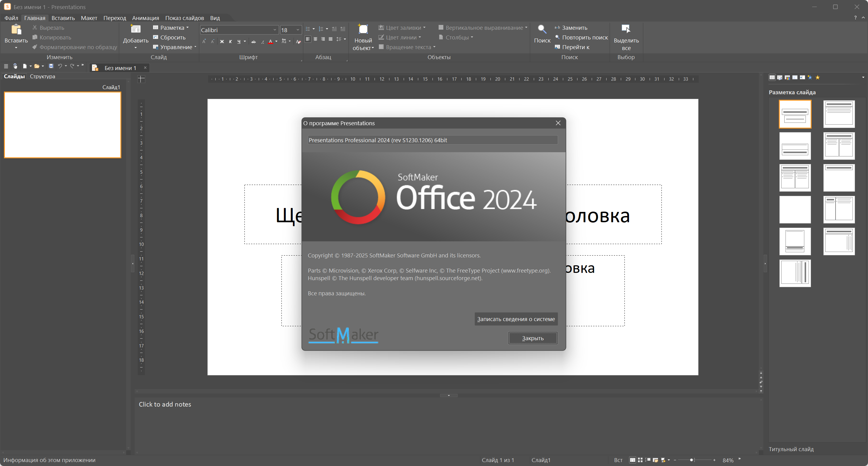Click Записать сведения о системе button
The height and width of the screenshot is (466, 868).
click(516, 319)
